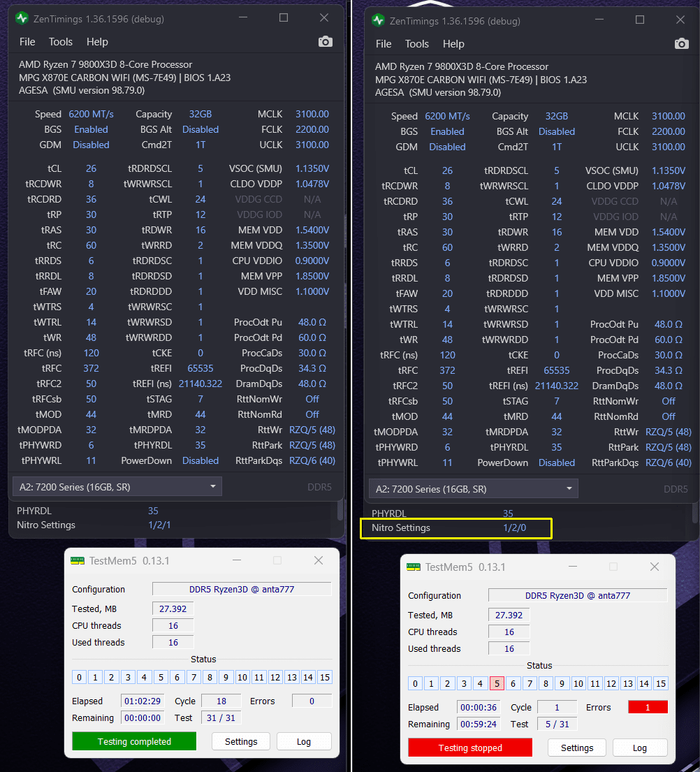Select red thread 5 status box in right TestMem5
Screen dimensions: 700x772
(x=497, y=683)
